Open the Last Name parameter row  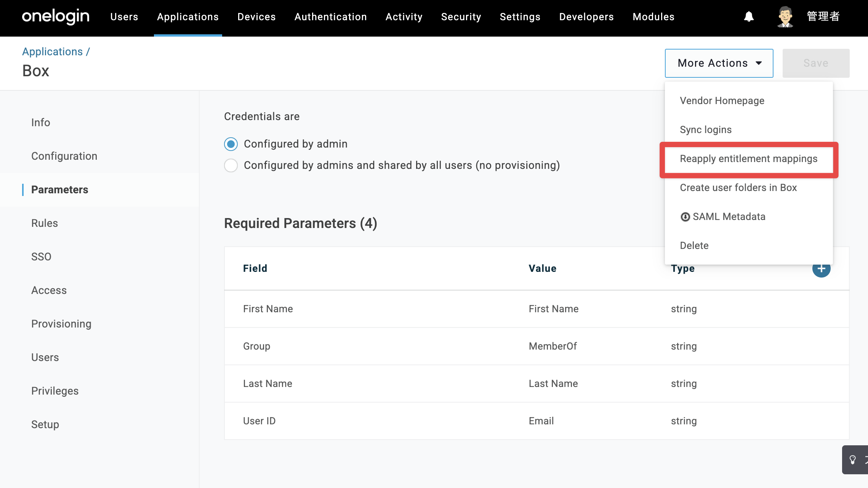tap(536, 384)
